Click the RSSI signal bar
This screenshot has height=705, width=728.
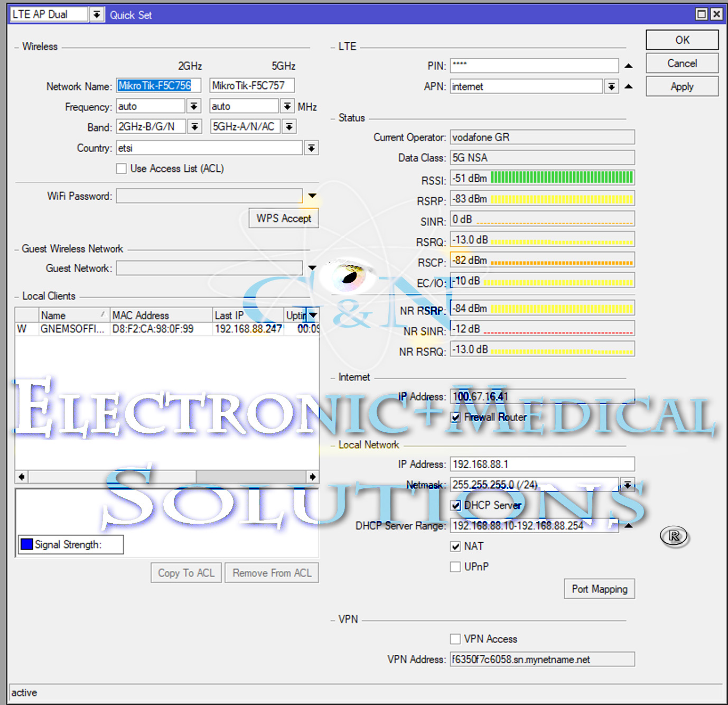[x=562, y=178]
